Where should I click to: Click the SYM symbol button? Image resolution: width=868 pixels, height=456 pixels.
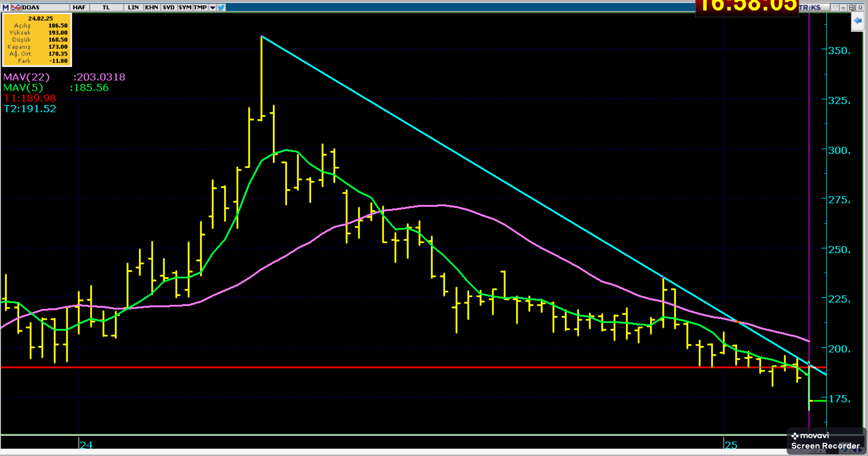185,8
